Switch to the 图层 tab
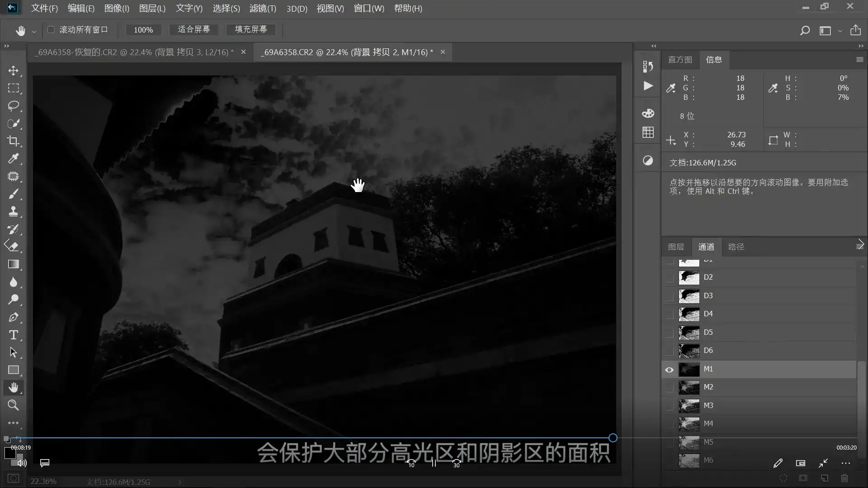 [x=676, y=247]
